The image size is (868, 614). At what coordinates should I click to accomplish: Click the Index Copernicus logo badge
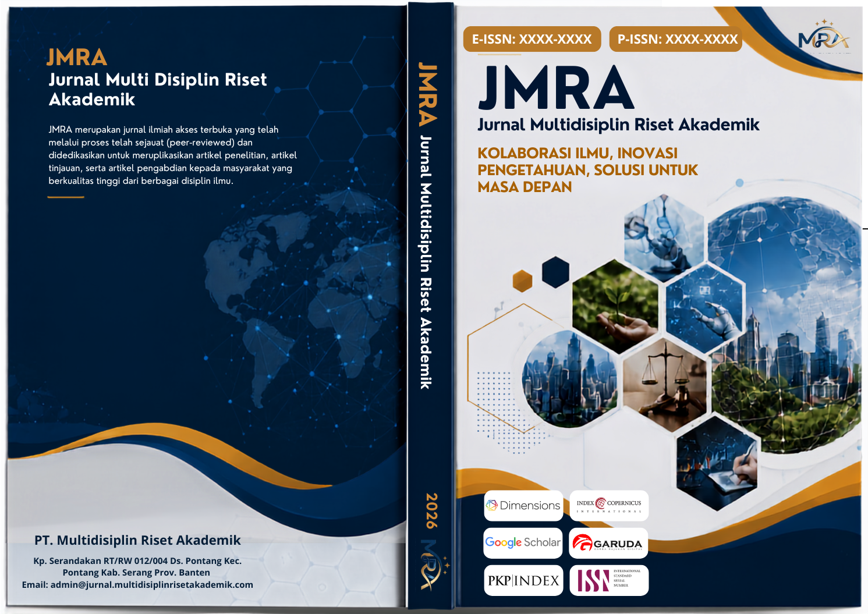(608, 506)
